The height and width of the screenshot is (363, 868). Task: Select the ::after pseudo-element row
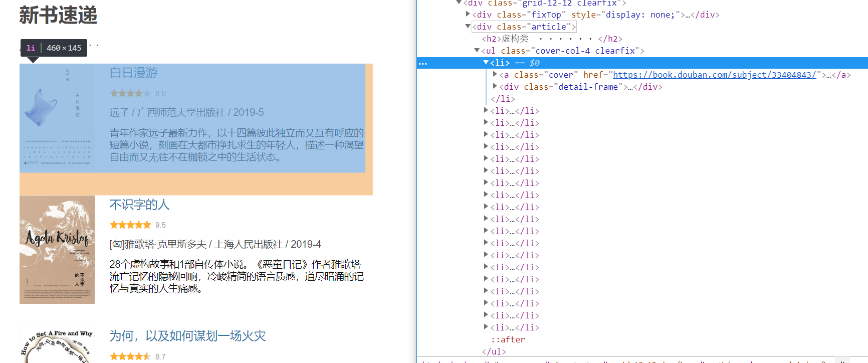tap(508, 339)
